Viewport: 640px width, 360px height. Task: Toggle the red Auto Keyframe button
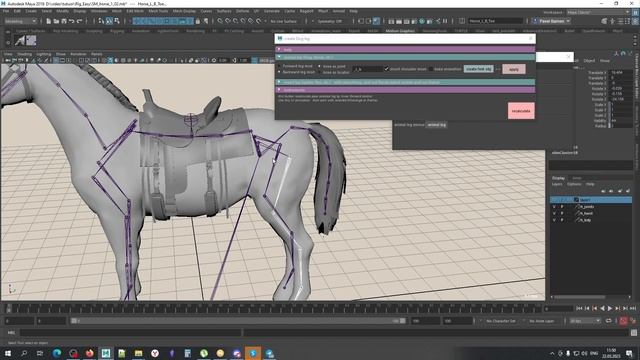[x=623, y=321]
